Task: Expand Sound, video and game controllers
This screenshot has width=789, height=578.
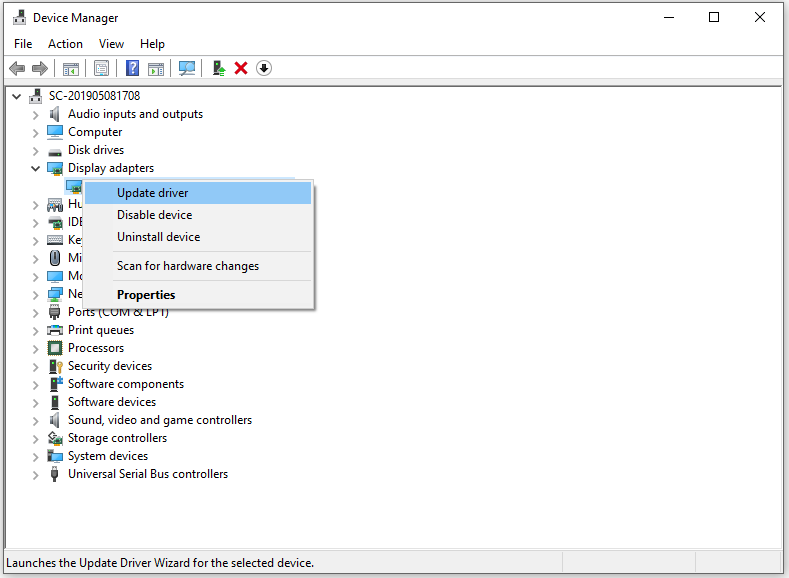Action: coord(35,421)
